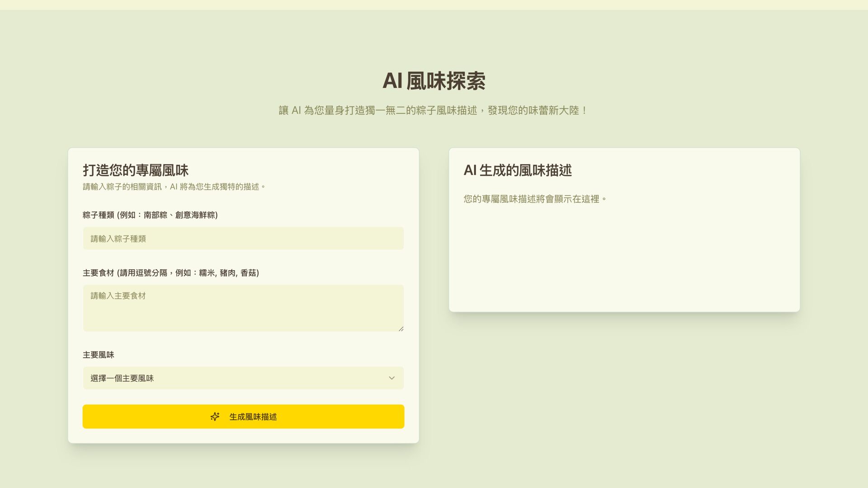The image size is (868, 488).
Task: Click the placeholder text 您的專屬風味描述將會顯示在這裡
Action: tap(534, 199)
